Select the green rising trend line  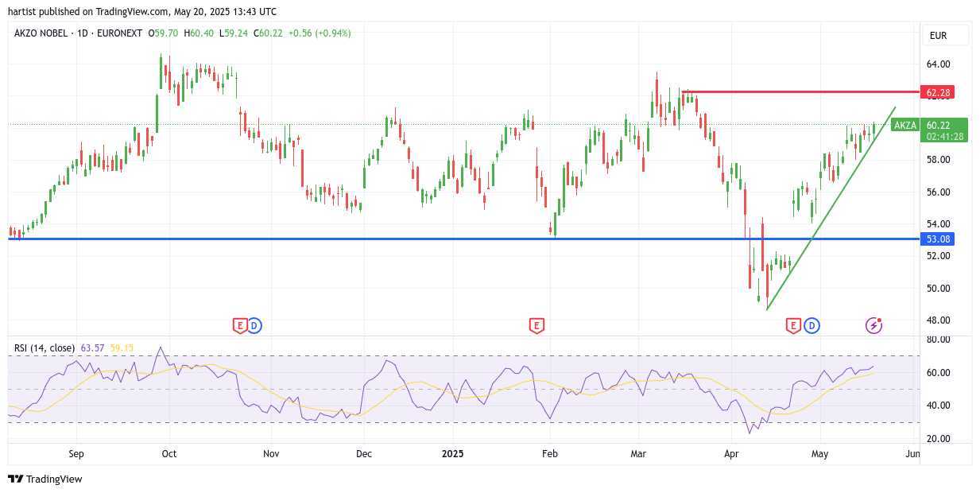[831, 208]
